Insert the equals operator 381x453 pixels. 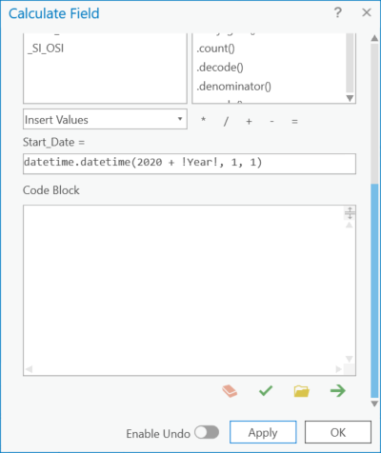tap(294, 122)
